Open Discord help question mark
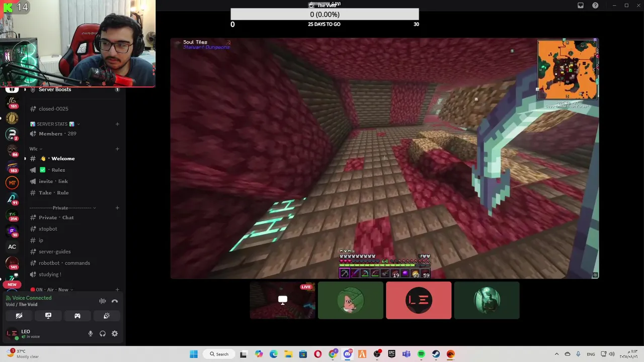Image resolution: width=644 pixels, height=362 pixels. pyautogui.click(x=595, y=6)
